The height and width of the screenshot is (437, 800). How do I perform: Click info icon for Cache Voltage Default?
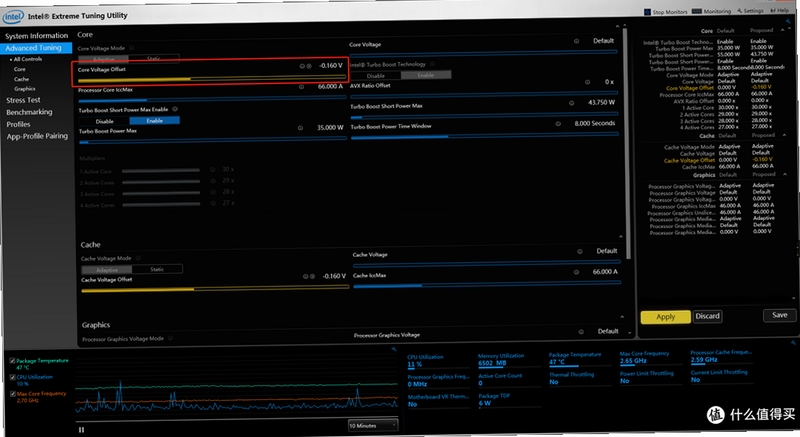coord(580,251)
